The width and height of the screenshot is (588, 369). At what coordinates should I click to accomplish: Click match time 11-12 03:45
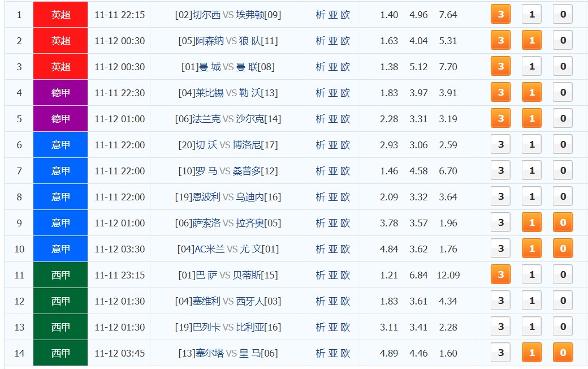[x=120, y=353]
